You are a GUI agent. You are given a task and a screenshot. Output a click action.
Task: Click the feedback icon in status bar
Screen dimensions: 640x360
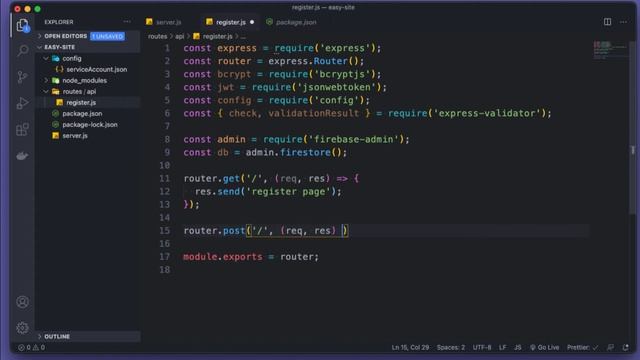click(x=610, y=348)
